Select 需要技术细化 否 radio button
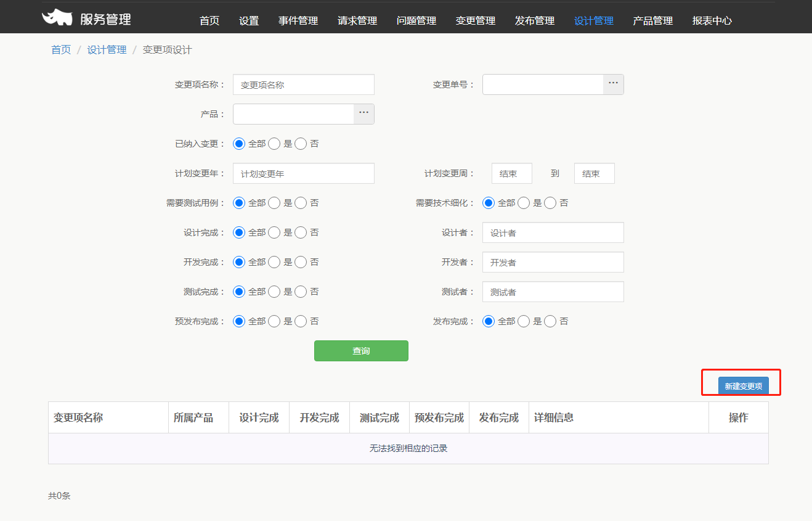 click(x=550, y=203)
